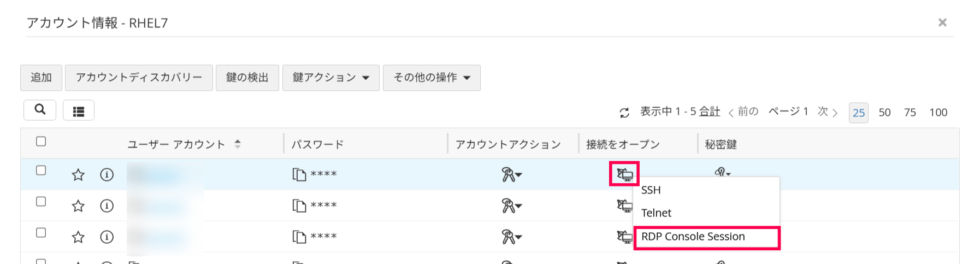Click the search magnifier icon
Viewport: 980px width, 264px height.
[40, 110]
